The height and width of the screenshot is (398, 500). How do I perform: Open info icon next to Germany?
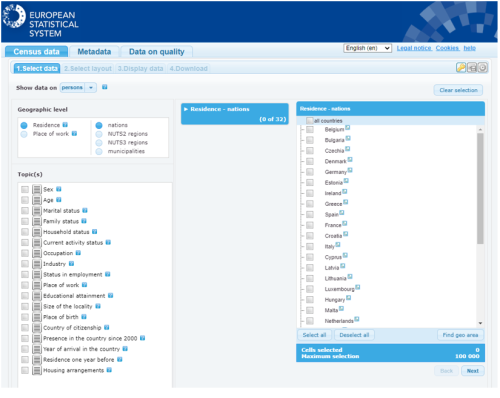(x=350, y=170)
